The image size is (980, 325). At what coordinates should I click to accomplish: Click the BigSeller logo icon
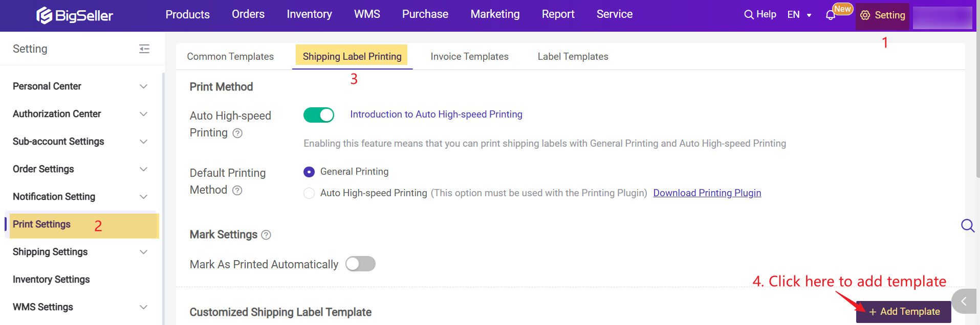44,15
